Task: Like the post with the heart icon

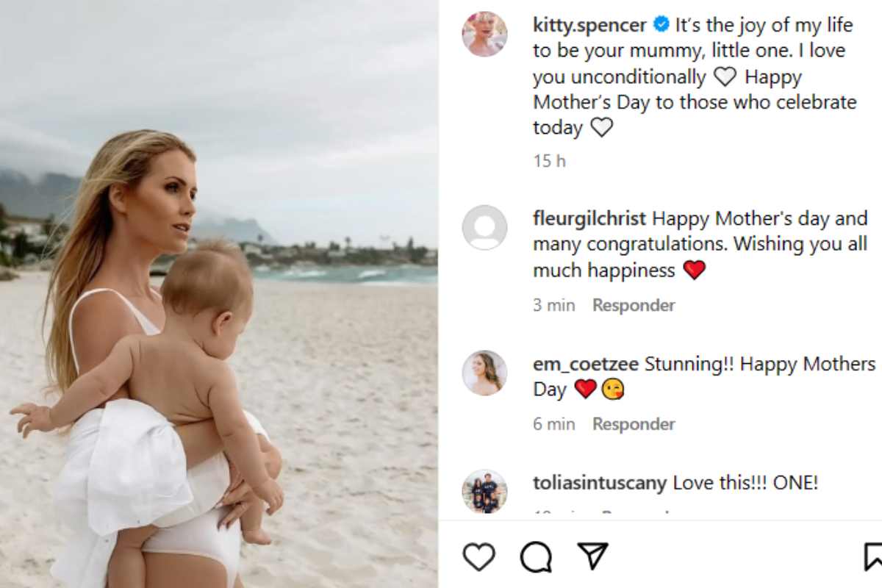Action: 478,557
